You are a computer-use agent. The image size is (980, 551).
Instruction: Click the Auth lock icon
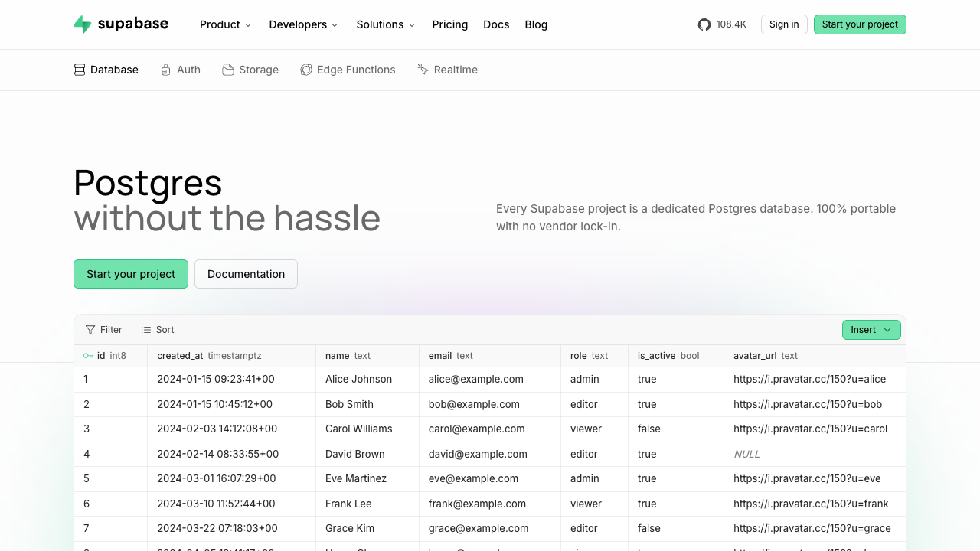(166, 70)
